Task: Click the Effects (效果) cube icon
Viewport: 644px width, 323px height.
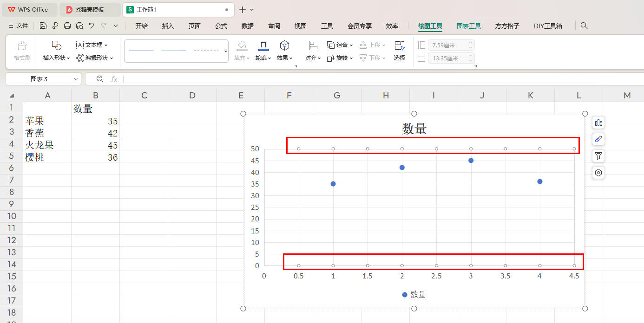Action: point(284,45)
